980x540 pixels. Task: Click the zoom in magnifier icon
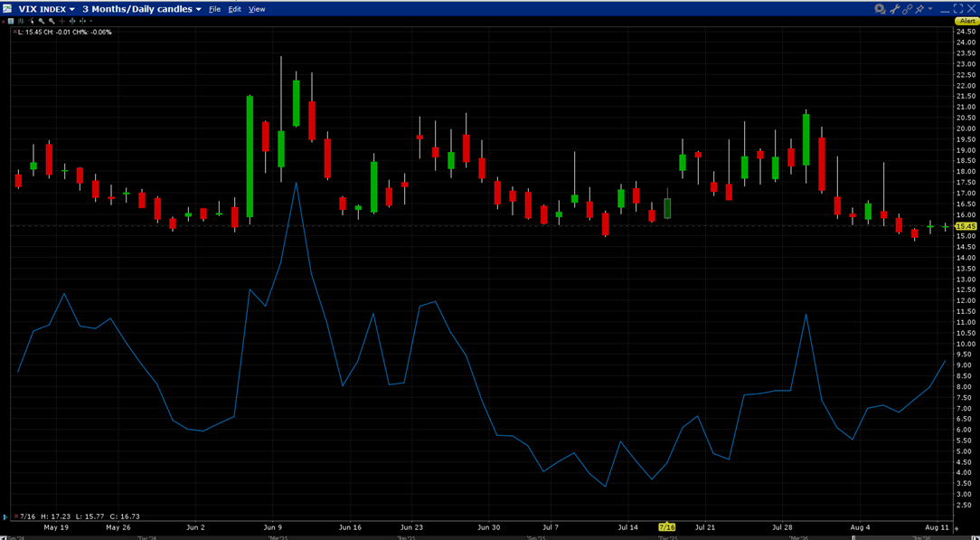coord(42,21)
